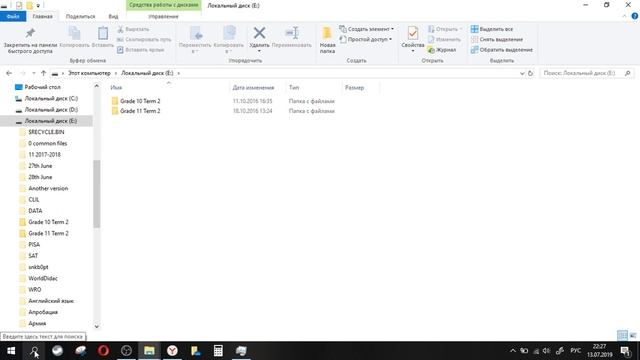
Task: Click Pin to Quick Access pin icon
Action: (30, 33)
